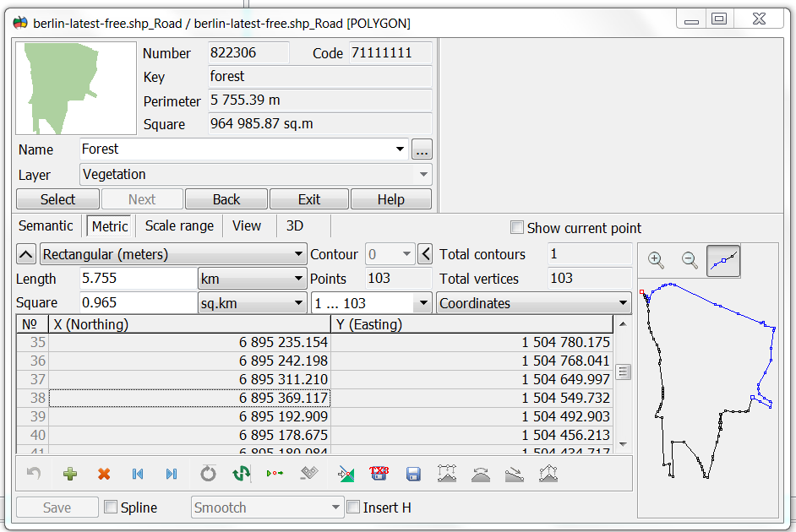Viewport: 796px width, 532px height.
Task: Click the X (Northing) column header
Action: pos(189,324)
